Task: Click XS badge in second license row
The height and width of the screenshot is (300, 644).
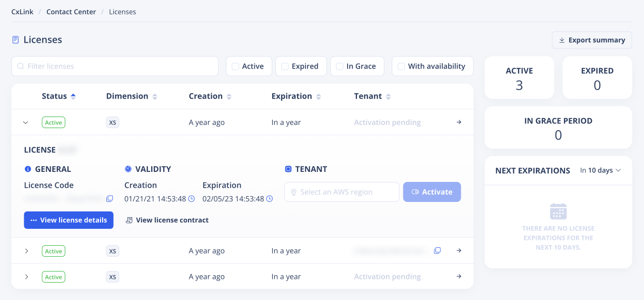Action: tap(113, 251)
